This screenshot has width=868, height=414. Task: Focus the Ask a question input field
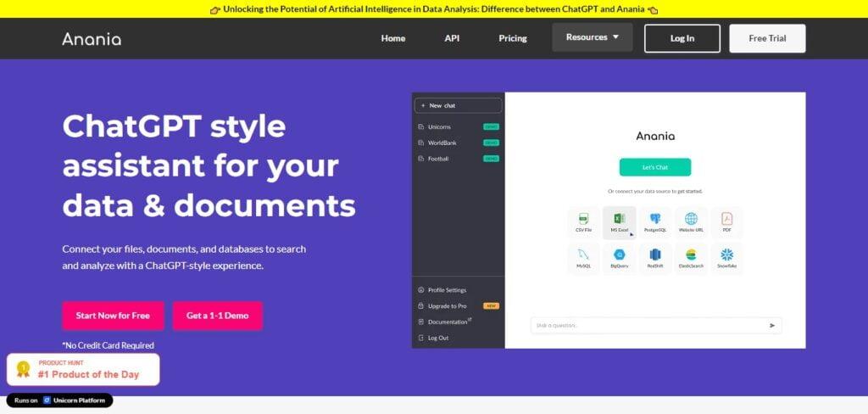tap(656, 325)
